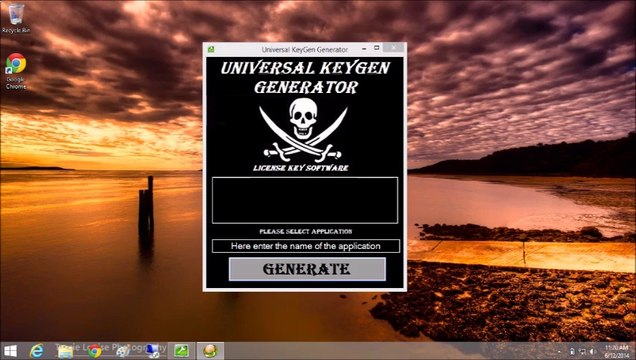Minimize the Universal KeyGen Generator window
This screenshot has height=360, width=636.
[x=364, y=49]
